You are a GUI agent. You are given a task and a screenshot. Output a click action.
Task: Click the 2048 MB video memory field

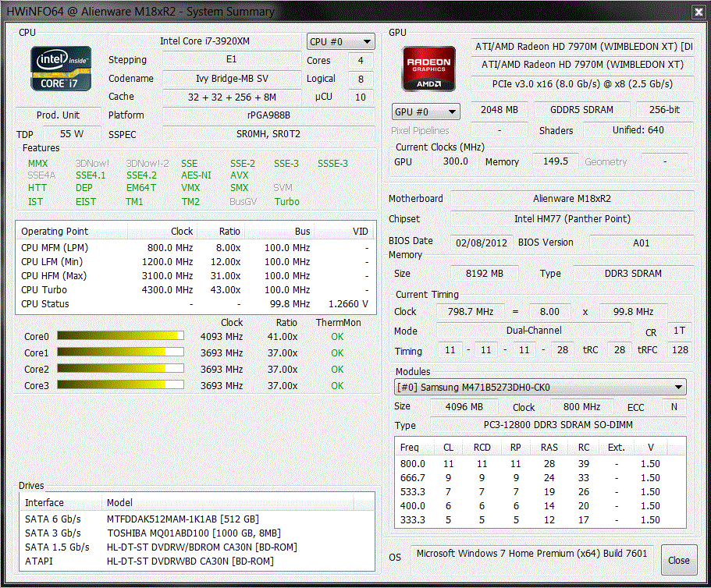coord(499,110)
